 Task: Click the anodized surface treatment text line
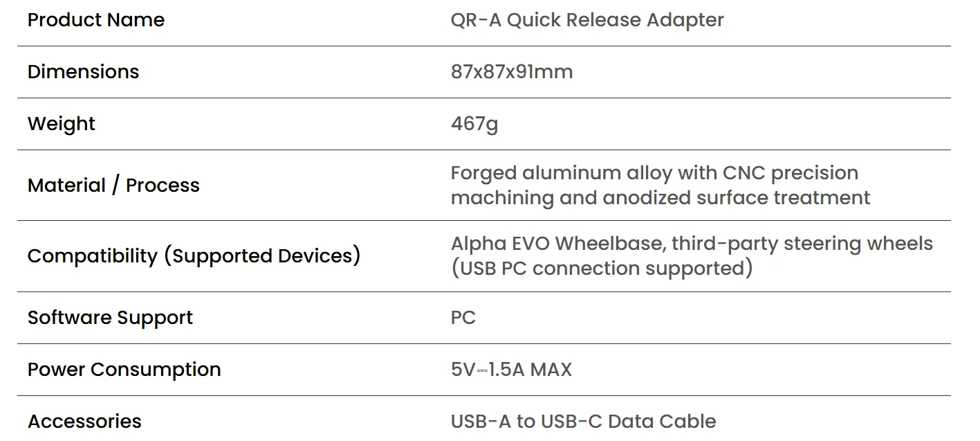pyautogui.click(x=736, y=198)
